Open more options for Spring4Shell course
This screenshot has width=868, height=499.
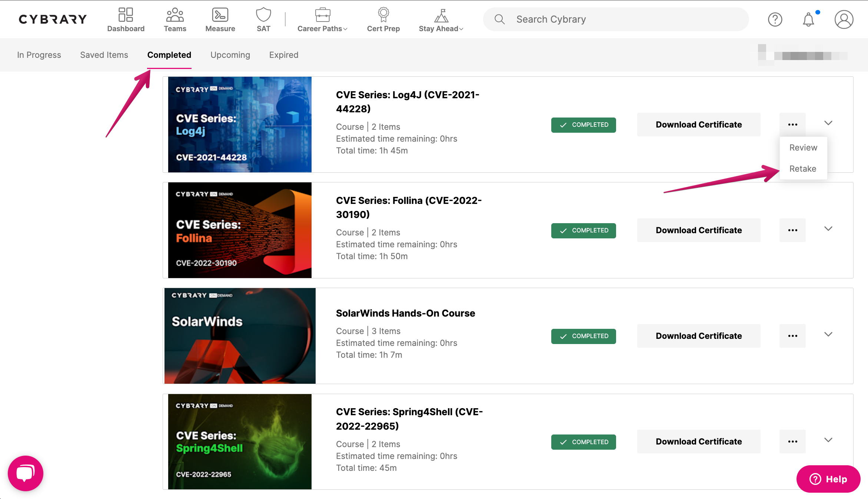[x=792, y=442]
